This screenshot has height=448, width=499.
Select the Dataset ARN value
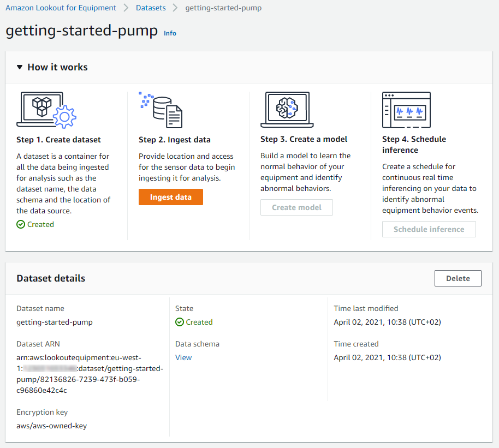coord(90,374)
